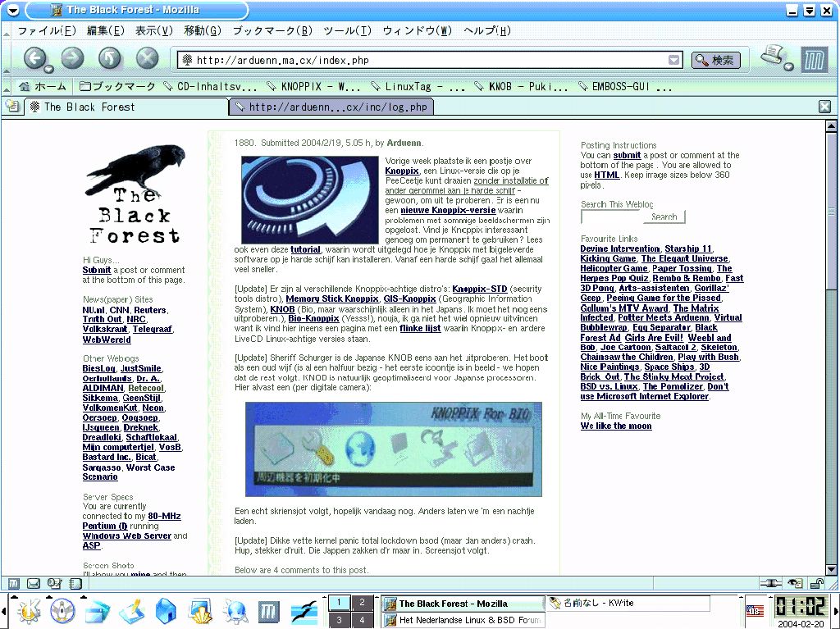The image size is (840, 629).
Task: Switch keyboard layout via the US flag icon
Action: [755, 610]
